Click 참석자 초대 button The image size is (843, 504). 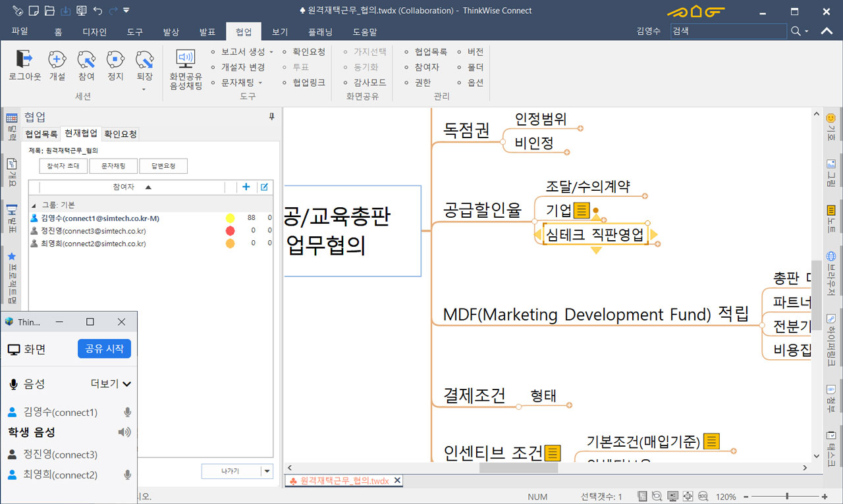(x=63, y=166)
